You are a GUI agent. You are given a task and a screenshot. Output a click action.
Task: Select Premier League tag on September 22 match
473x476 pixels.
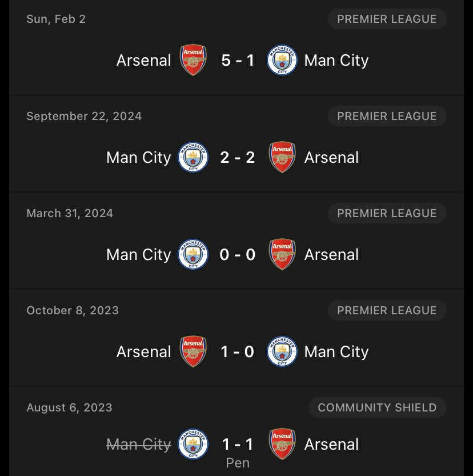click(x=387, y=116)
